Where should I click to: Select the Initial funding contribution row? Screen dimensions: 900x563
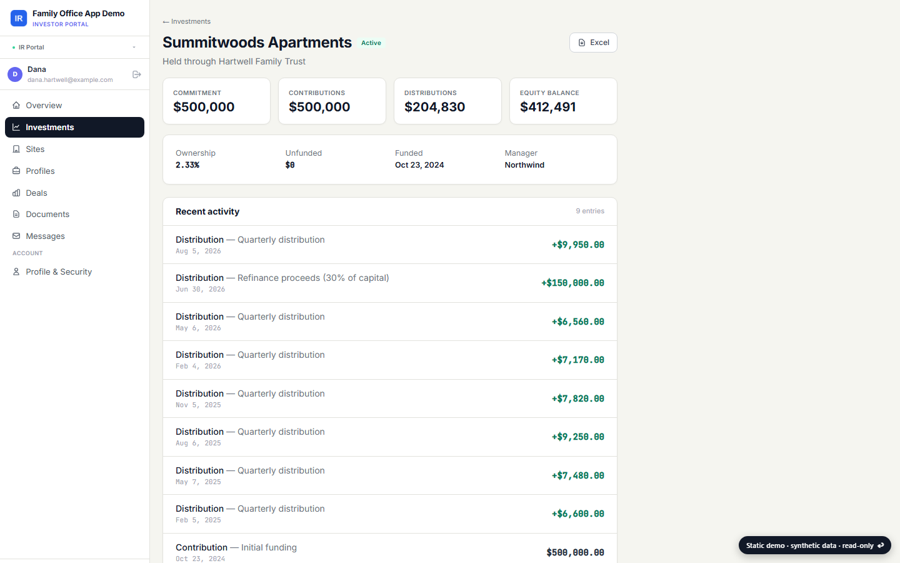pyautogui.click(x=390, y=549)
